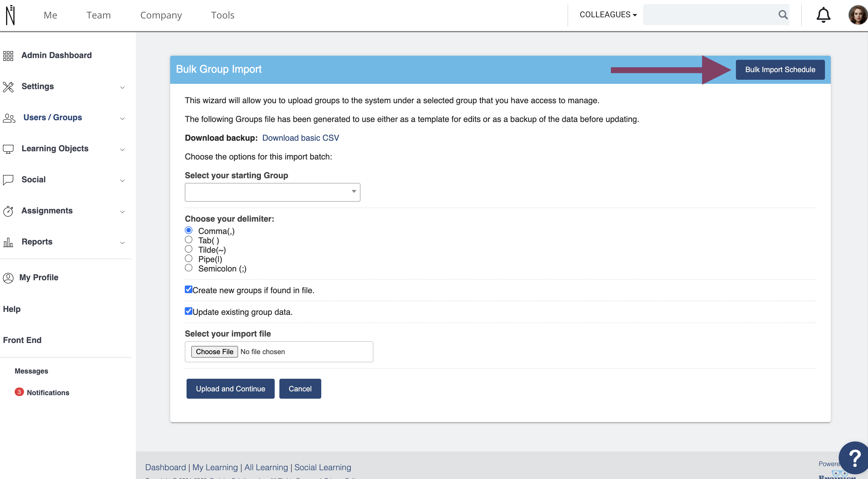
Task: Click the search magnifier icon
Action: click(783, 15)
